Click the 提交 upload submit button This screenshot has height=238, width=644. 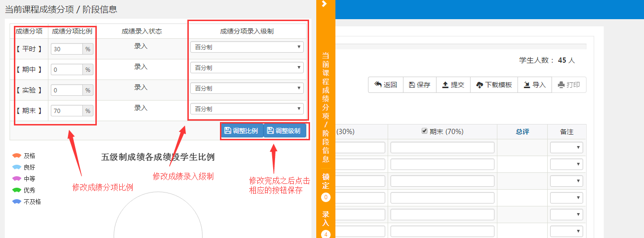pyautogui.click(x=453, y=85)
